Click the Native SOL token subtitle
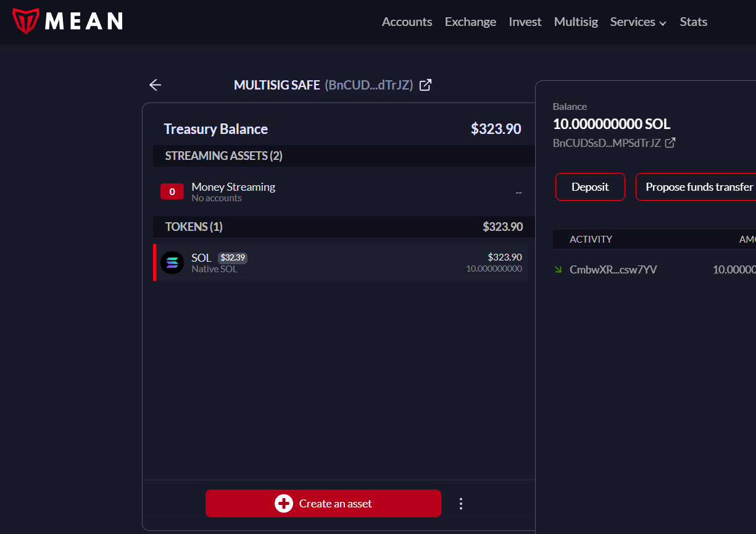The width and height of the screenshot is (756, 534). coord(214,269)
